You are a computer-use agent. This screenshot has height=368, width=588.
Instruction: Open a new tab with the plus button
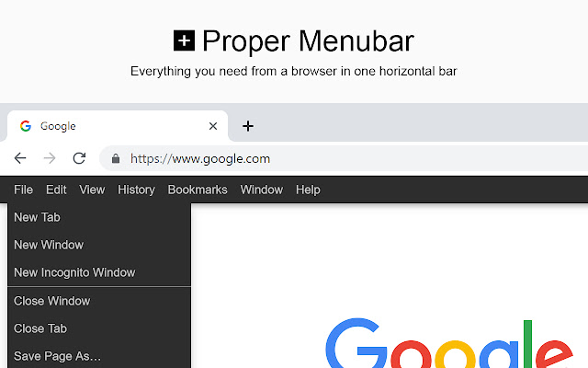point(248,126)
